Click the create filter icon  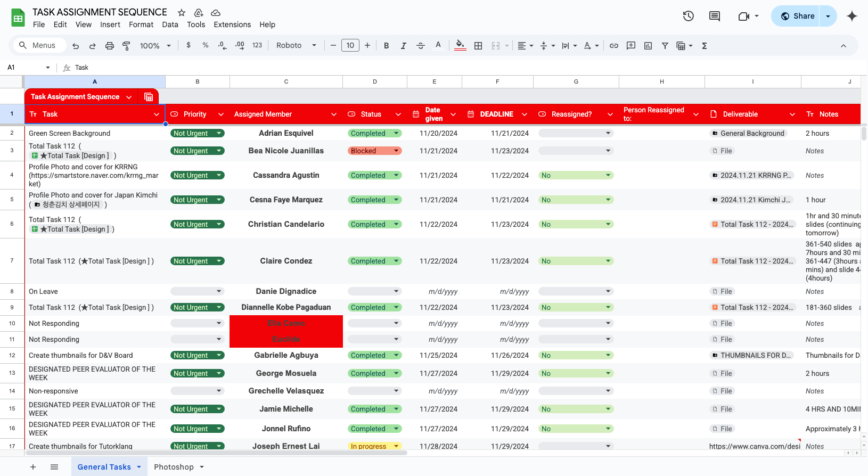point(665,46)
